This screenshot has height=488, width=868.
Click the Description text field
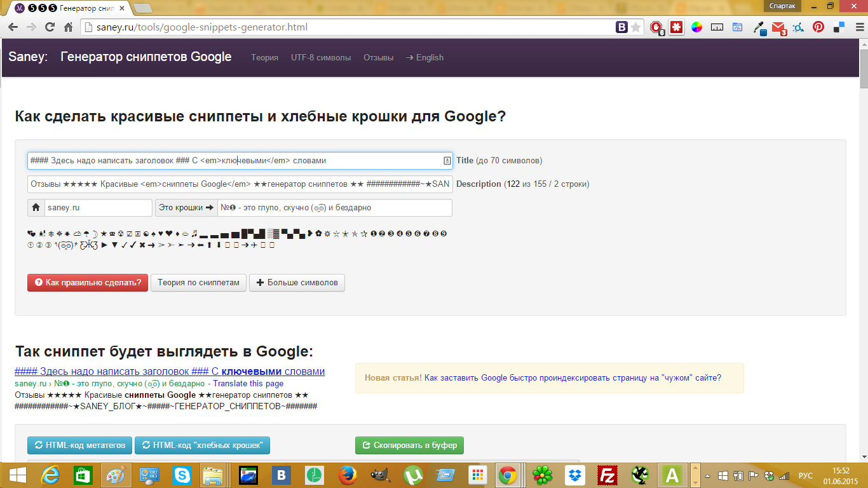coord(240,184)
